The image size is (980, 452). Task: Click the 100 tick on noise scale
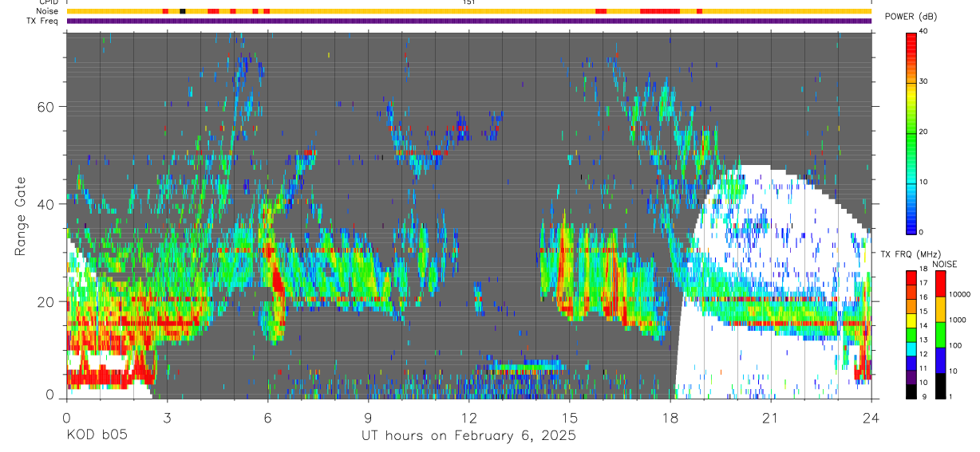click(x=956, y=346)
